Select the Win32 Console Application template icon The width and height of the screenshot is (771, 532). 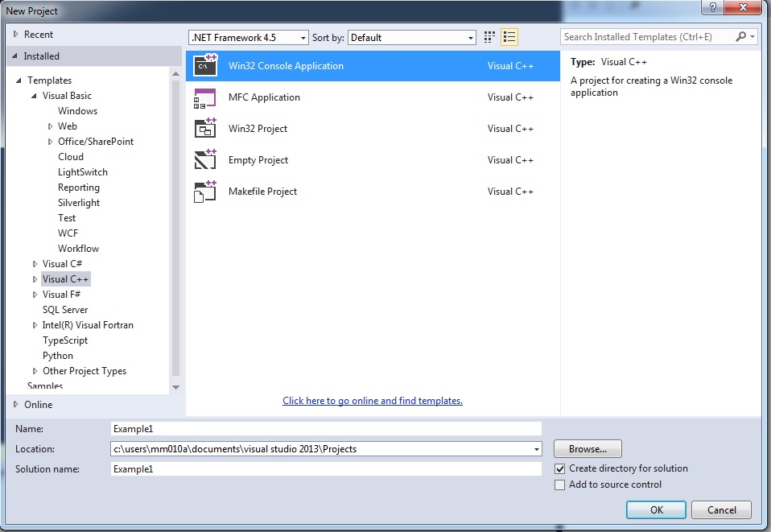[x=205, y=66]
